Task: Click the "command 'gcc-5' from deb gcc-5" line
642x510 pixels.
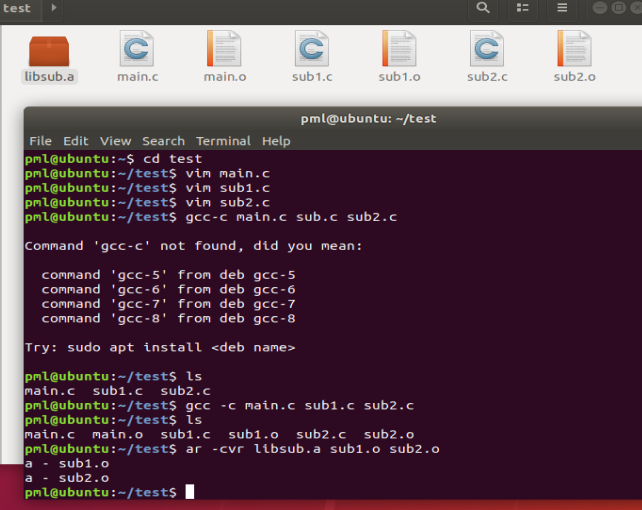Action: 168,275
